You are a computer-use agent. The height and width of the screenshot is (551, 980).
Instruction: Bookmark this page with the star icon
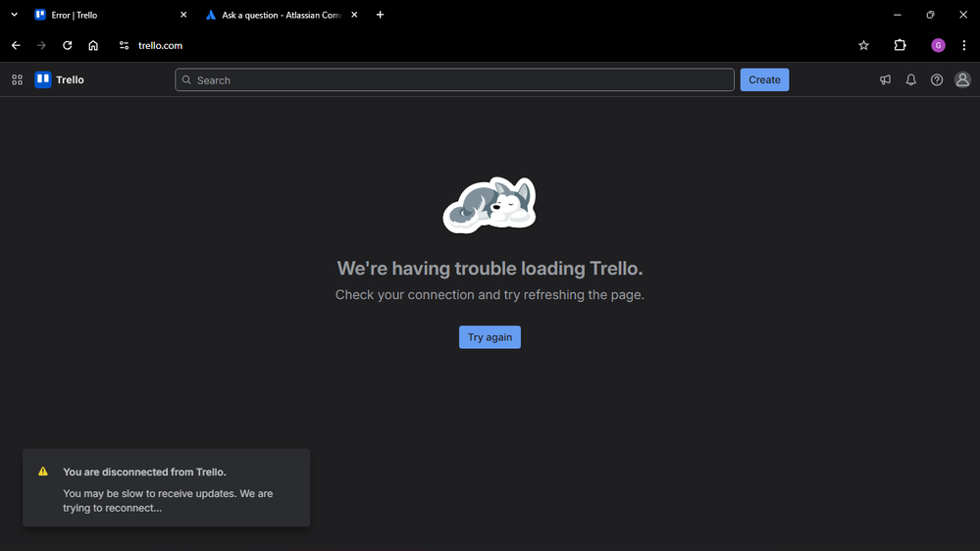tap(863, 46)
